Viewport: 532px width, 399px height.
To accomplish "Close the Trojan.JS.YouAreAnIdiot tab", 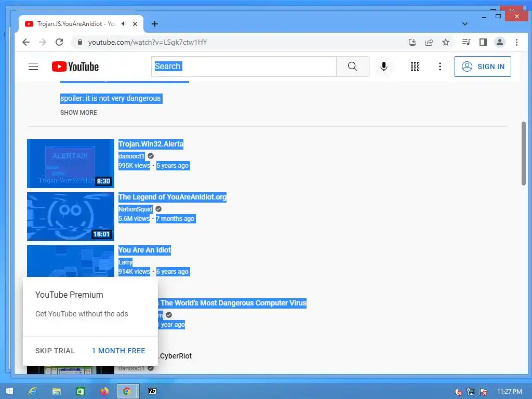I will tap(135, 24).
